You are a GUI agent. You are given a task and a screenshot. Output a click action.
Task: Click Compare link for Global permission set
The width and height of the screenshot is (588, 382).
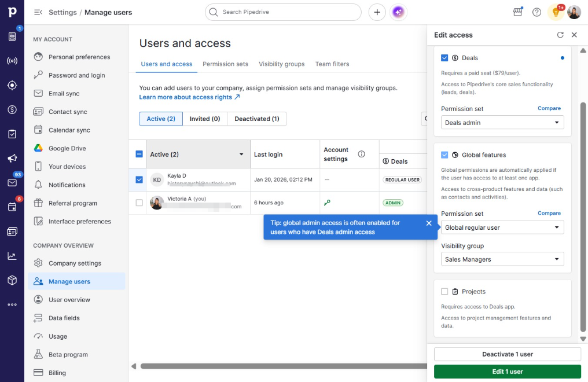click(x=549, y=214)
